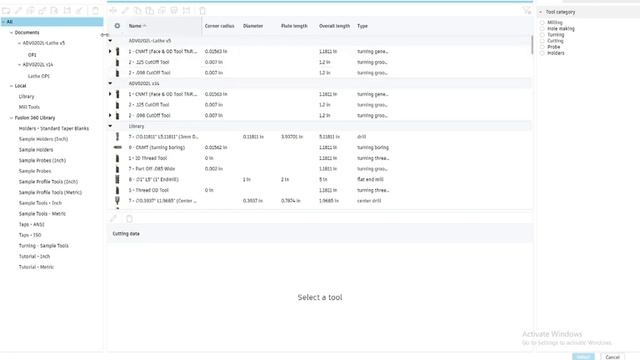This screenshot has height=360, width=640.
Task: Open the Local Library item
Action: (27, 96)
